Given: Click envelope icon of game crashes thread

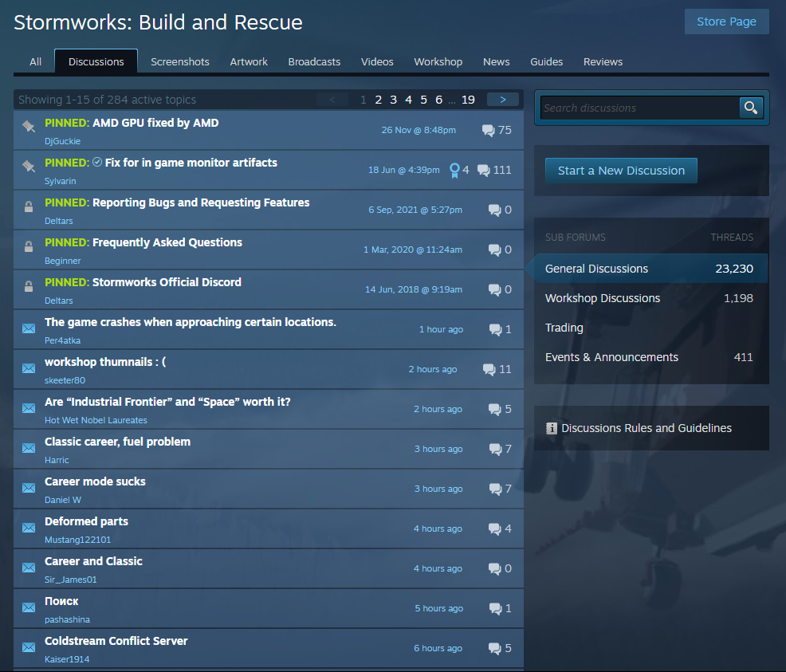Looking at the screenshot, I should point(29,328).
